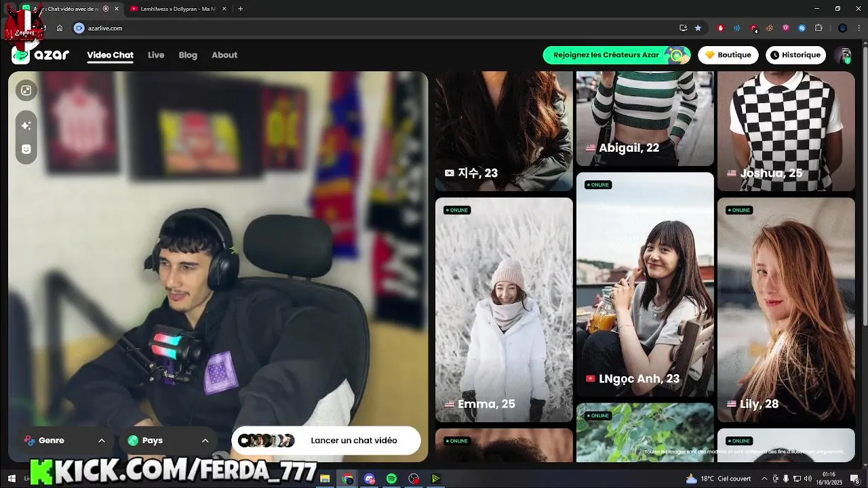The height and width of the screenshot is (488, 868).
Task: Open 지수, 23 profile card
Action: pyautogui.click(x=504, y=131)
